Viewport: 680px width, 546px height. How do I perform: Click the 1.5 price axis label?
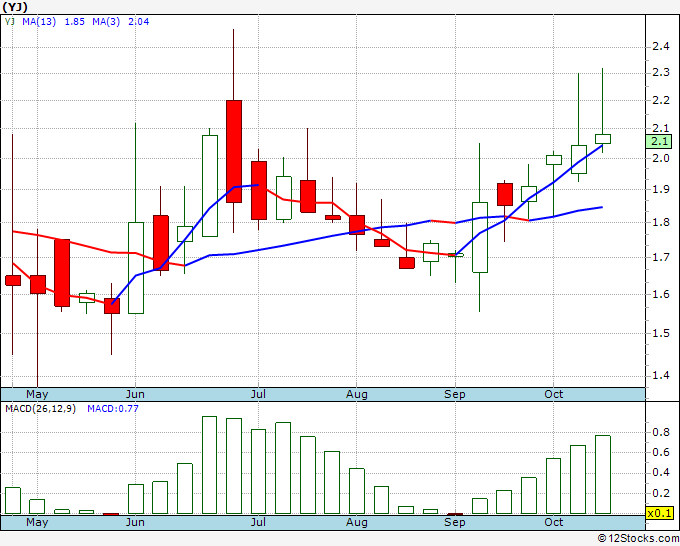[661, 333]
